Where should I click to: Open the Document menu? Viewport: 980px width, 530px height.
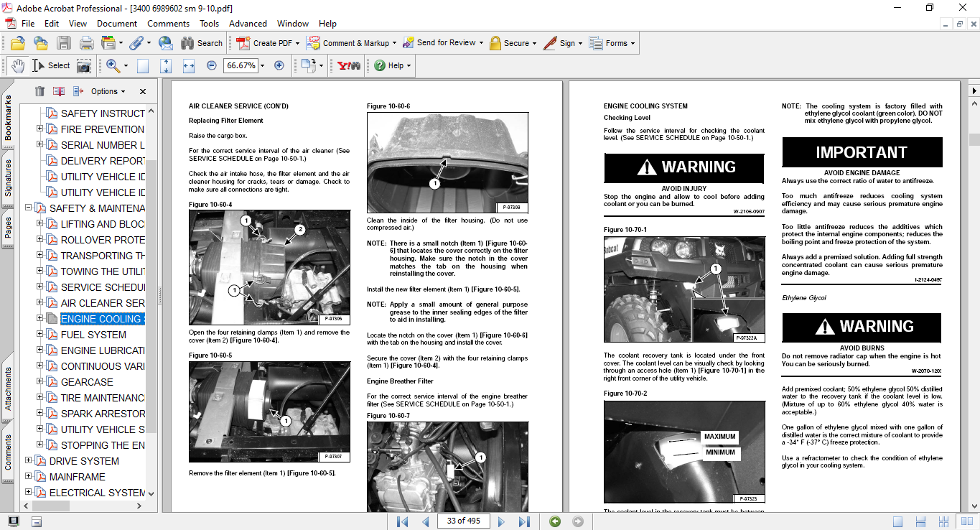coord(117,24)
